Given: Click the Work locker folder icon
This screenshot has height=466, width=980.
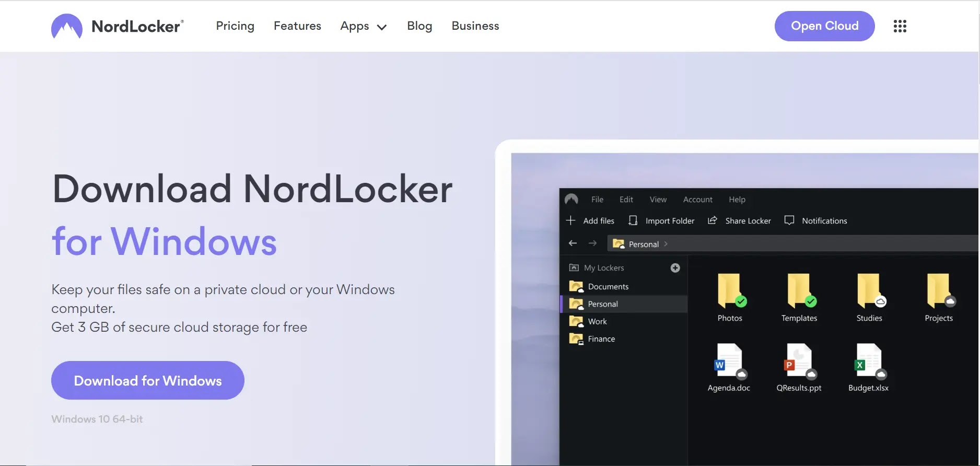Looking at the screenshot, I should click(576, 321).
